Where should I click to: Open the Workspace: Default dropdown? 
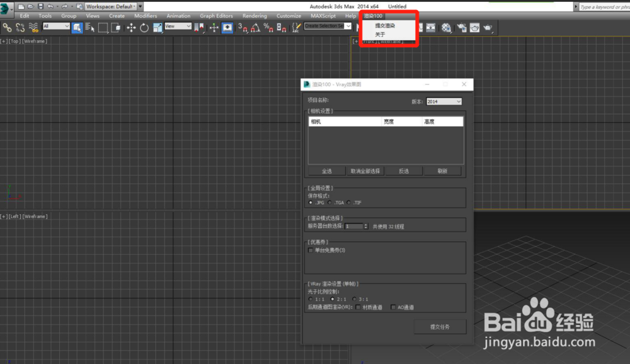111,6
